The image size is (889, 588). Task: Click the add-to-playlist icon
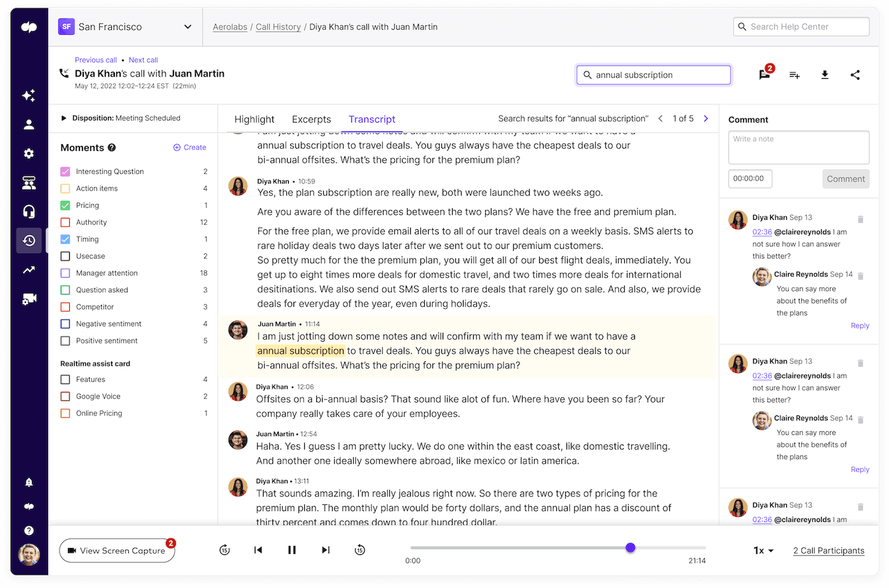click(794, 75)
